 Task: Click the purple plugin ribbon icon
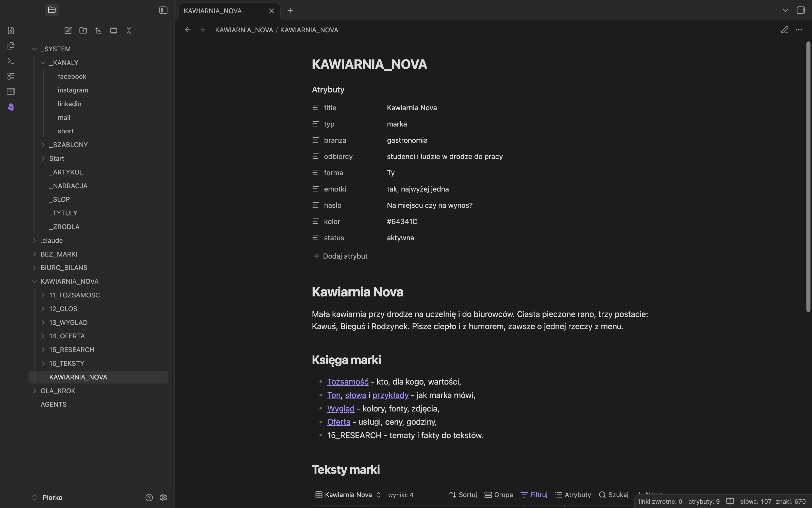(11, 107)
